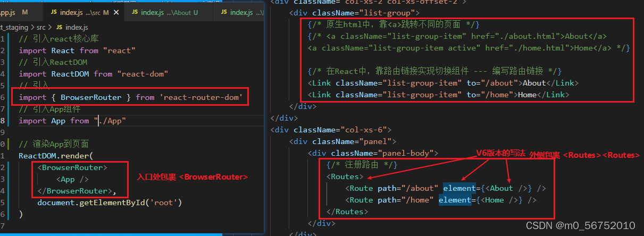The height and width of the screenshot is (236, 644).
Task: Click line number 8 in the gutter
Action: point(3,121)
